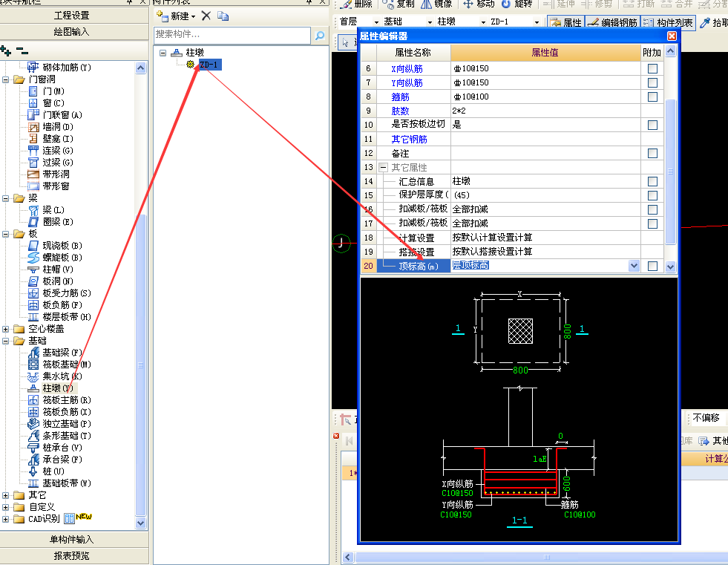728x565 pixels.
Task: Open the 首层 floor dropdown
Action: (376, 22)
